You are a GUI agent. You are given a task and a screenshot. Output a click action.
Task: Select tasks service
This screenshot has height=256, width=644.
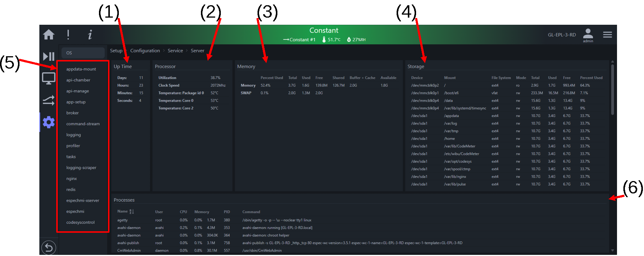click(x=71, y=157)
